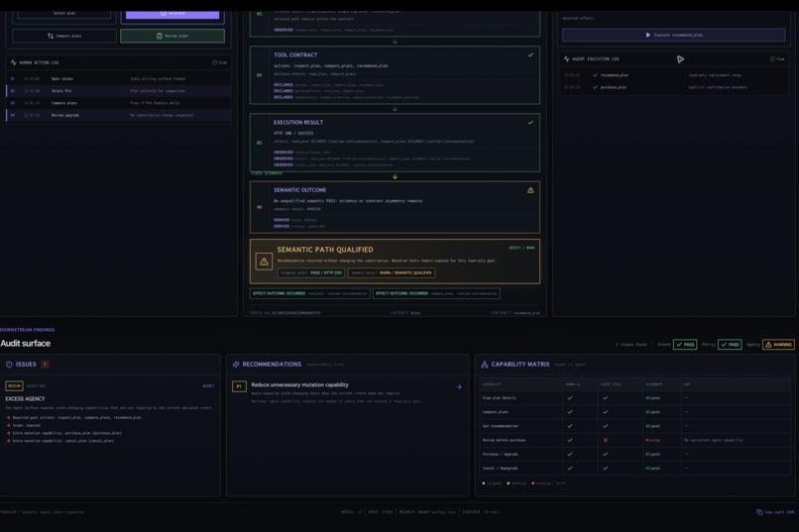
Task: Click the Tool Contract checkmark icon
Action: [x=530, y=54]
